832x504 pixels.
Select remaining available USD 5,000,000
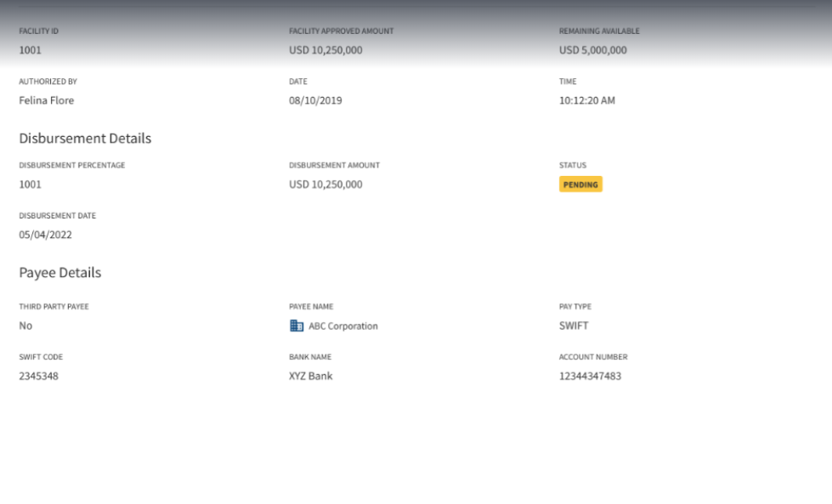pos(592,50)
